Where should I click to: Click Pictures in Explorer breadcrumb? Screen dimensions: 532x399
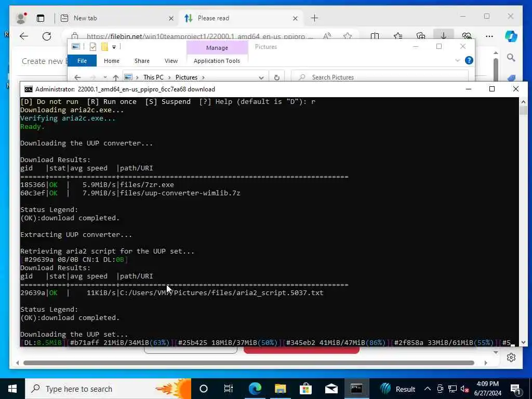[187, 77]
